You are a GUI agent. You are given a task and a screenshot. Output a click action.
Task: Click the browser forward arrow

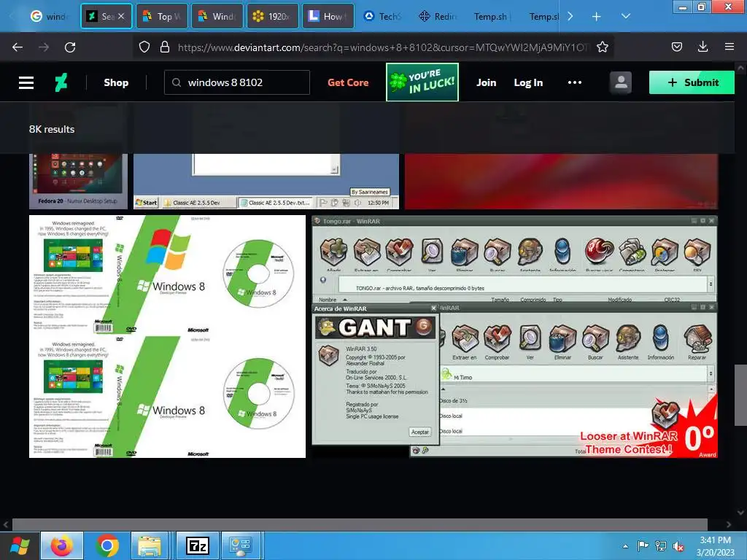pos(44,47)
